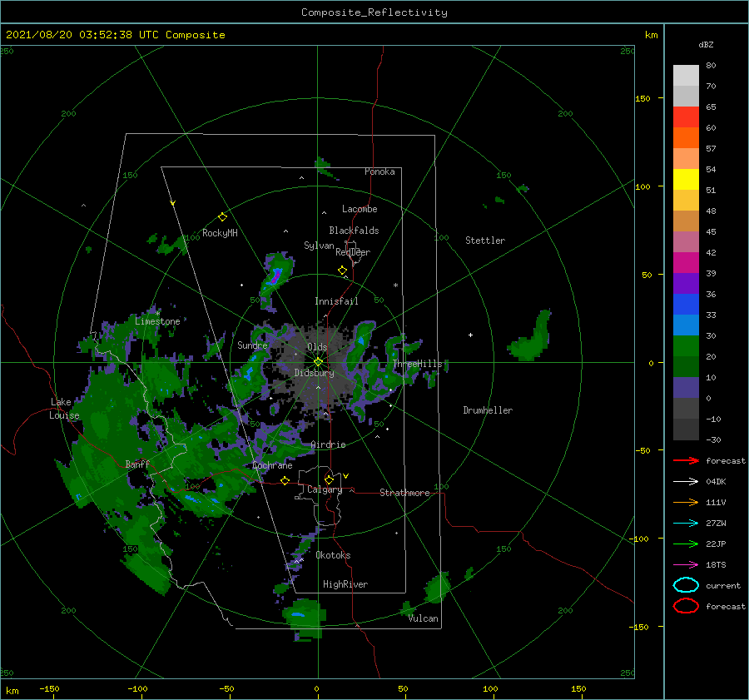Click the Strathmore city label
Viewport: 749px width, 700px height.
click(404, 493)
